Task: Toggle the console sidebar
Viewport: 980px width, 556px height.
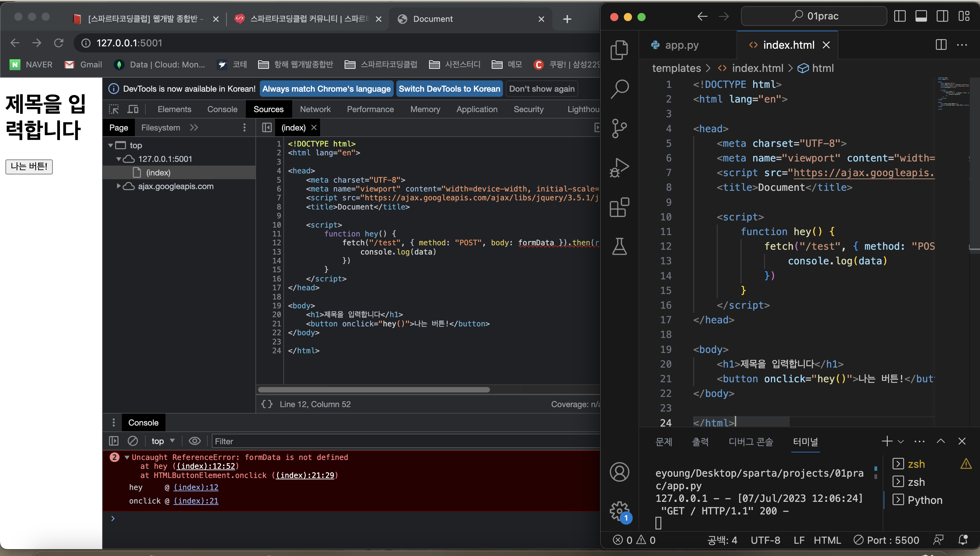Action: [x=114, y=441]
